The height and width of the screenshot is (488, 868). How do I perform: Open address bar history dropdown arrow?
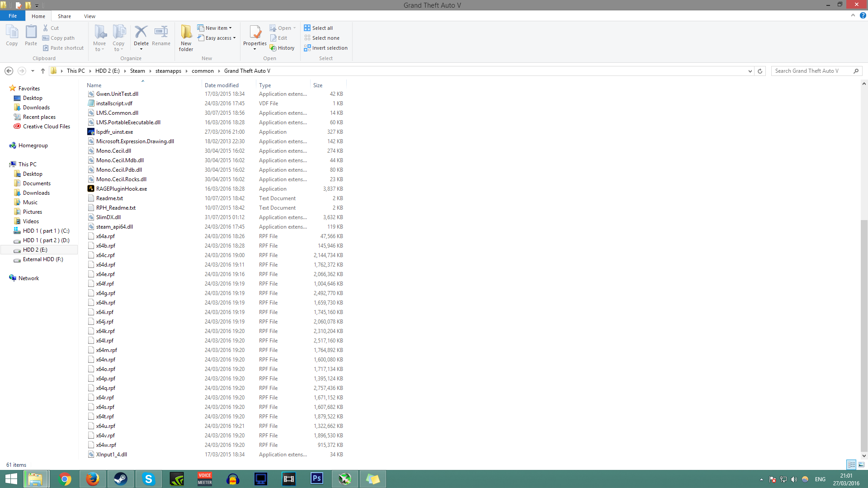(x=750, y=71)
